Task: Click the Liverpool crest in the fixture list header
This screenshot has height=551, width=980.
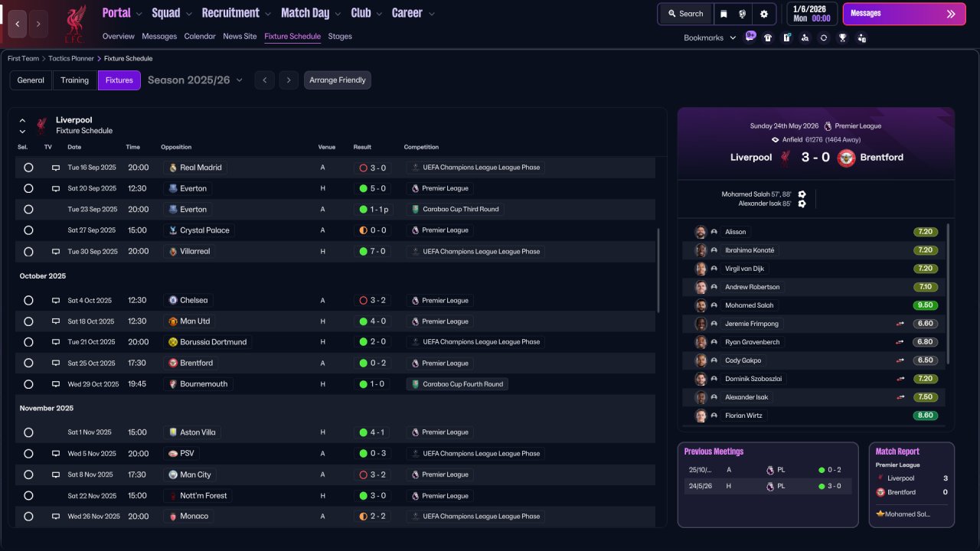Action: coord(41,126)
